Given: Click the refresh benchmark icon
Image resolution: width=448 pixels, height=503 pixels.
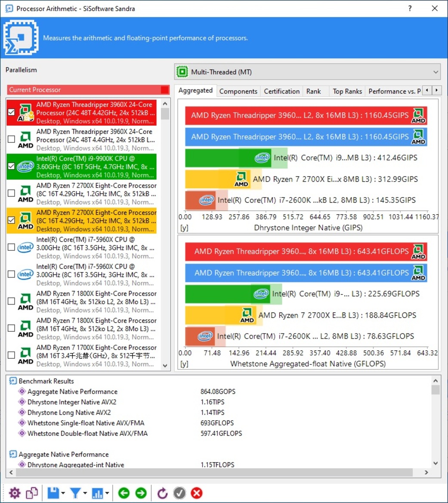Looking at the screenshot, I should coord(162,493).
